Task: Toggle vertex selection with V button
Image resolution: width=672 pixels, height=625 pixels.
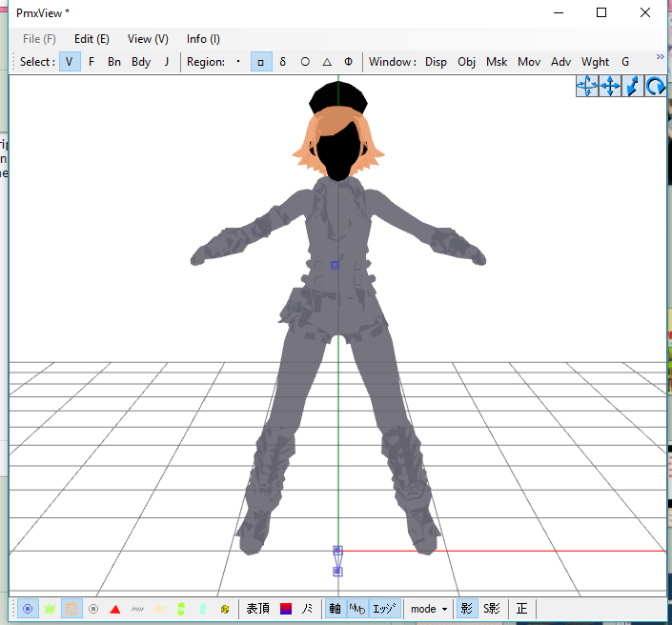Action: coord(69,62)
